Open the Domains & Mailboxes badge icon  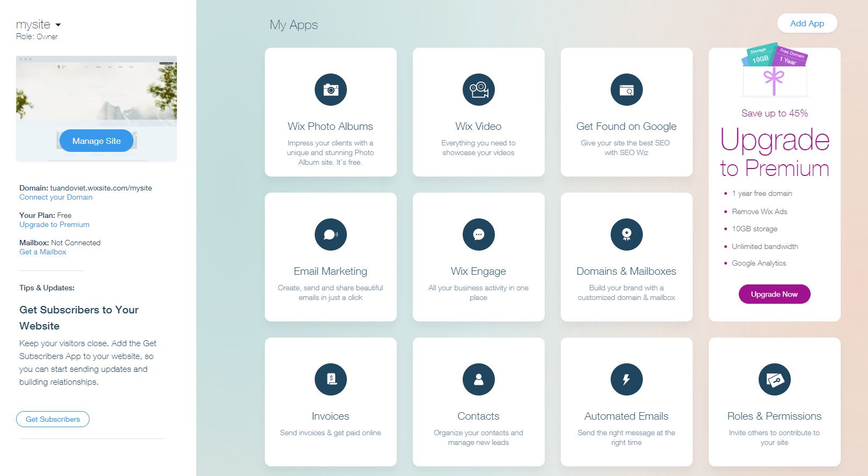(x=626, y=235)
